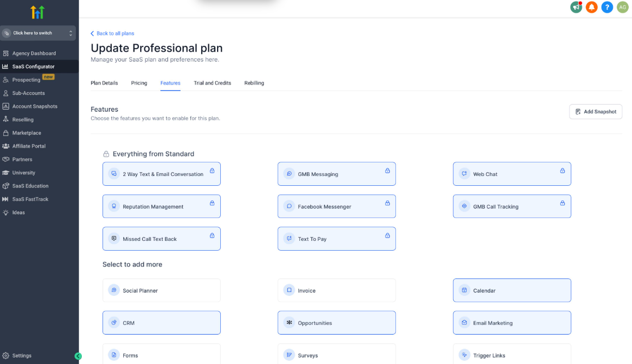Viewport: 632px width, 364px height.
Task: Click the lock icon on GMB Messaging card
Action: [387, 171]
